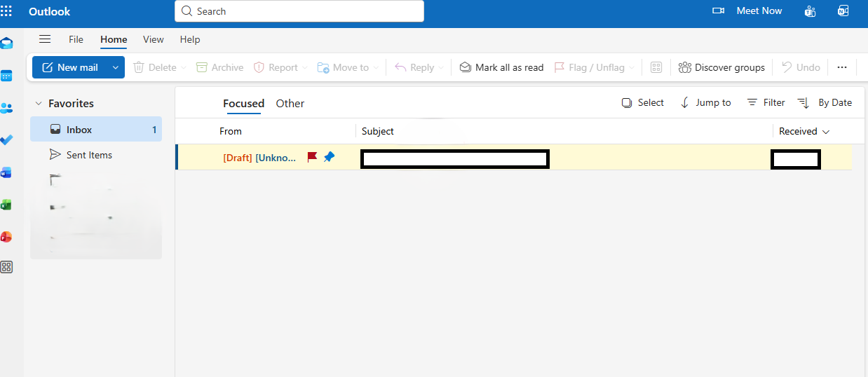This screenshot has height=377, width=868.
Task: Expand the Move to dropdown arrow
Action: click(x=376, y=68)
